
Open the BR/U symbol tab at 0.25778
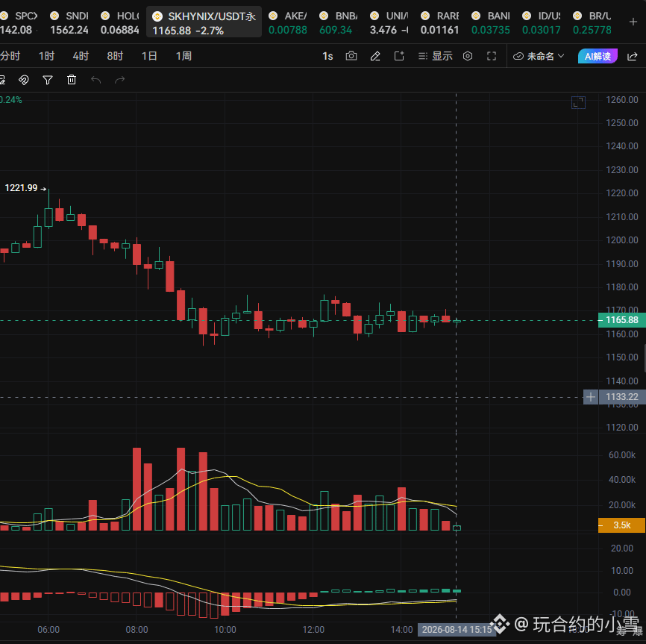592,22
